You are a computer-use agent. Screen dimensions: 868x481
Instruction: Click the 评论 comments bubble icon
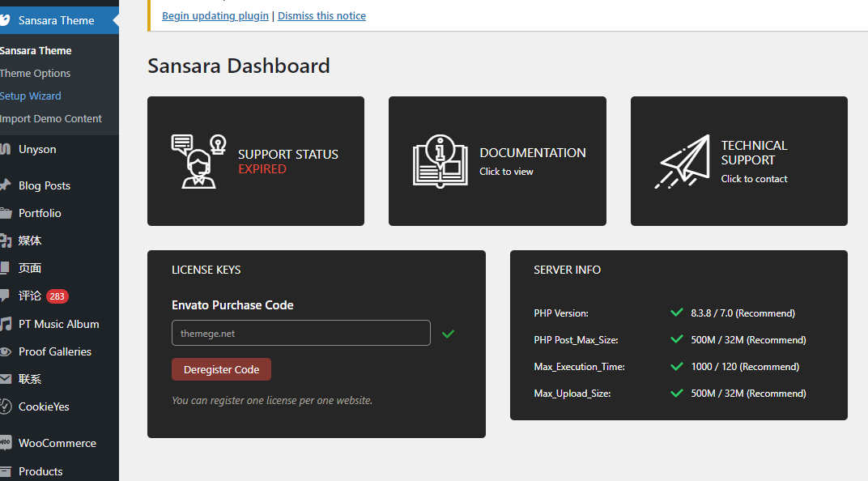pos(4,296)
